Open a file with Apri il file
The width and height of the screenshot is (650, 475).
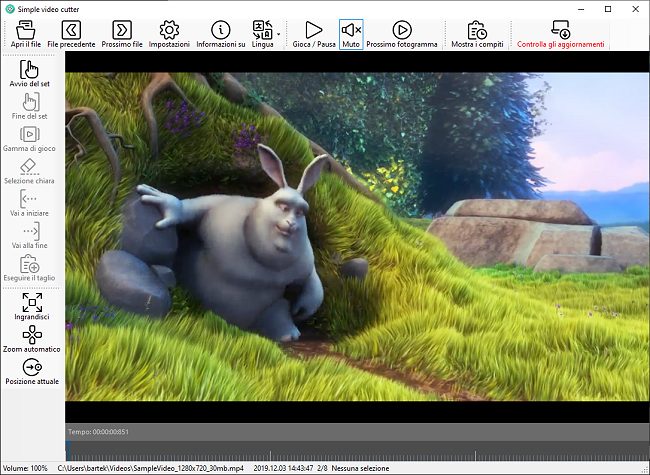26,34
